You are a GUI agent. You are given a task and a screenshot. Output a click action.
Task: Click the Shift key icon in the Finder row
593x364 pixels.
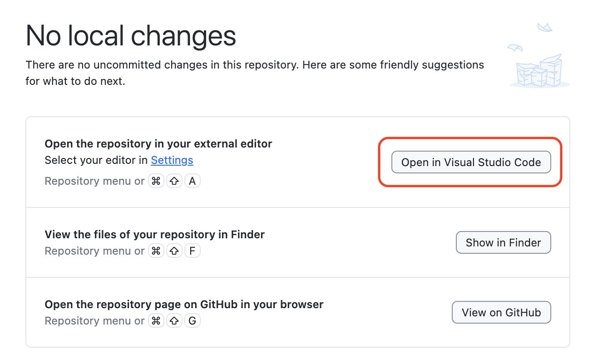pyautogui.click(x=174, y=251)
